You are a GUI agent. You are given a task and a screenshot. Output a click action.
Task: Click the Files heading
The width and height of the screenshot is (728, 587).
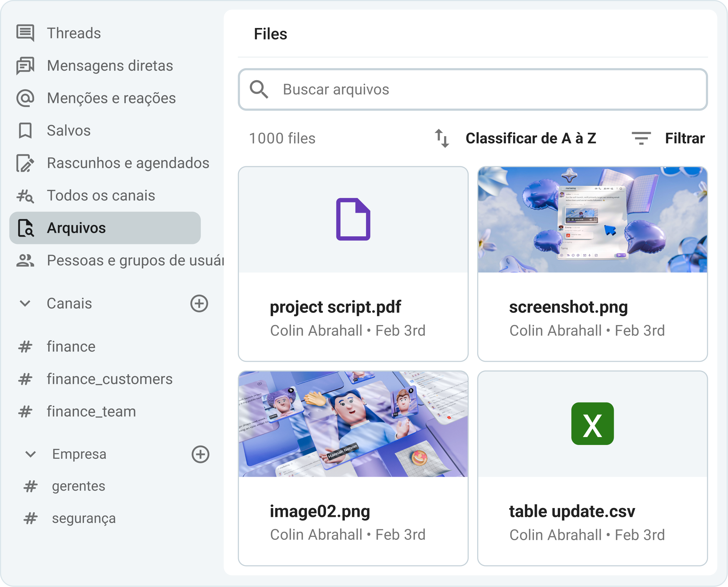point(270,34)
